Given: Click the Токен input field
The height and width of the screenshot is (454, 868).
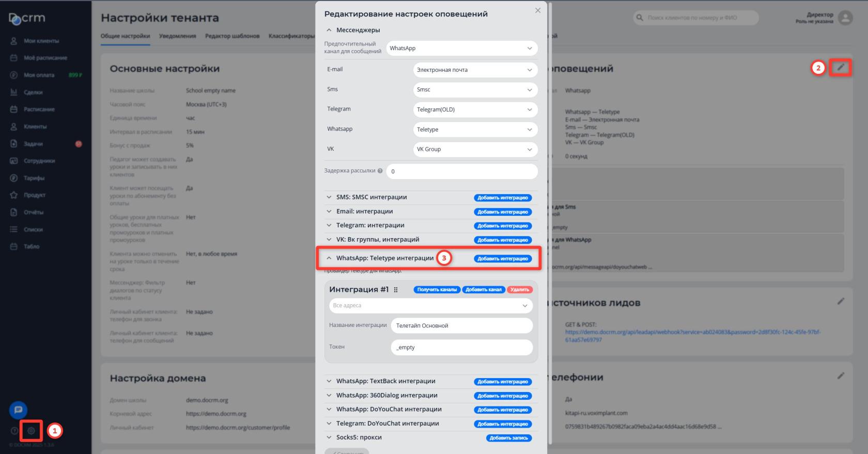Looking at the screenshot, I should 461,348.
